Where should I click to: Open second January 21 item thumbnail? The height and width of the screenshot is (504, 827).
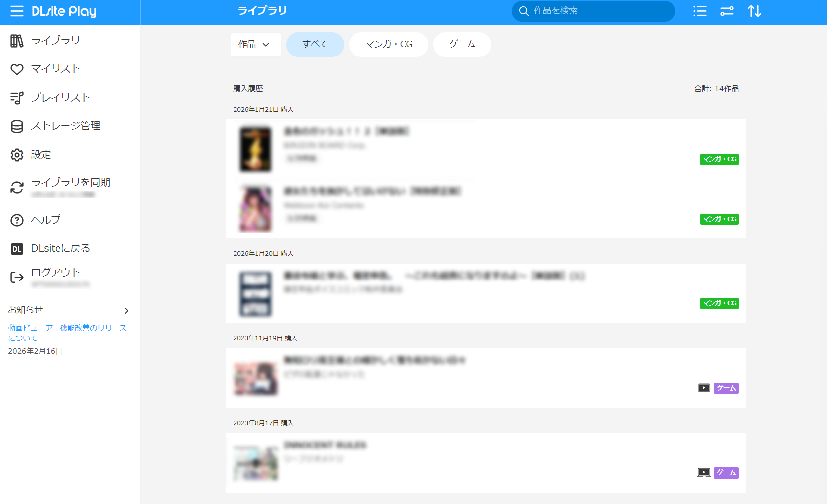point(256,209)
